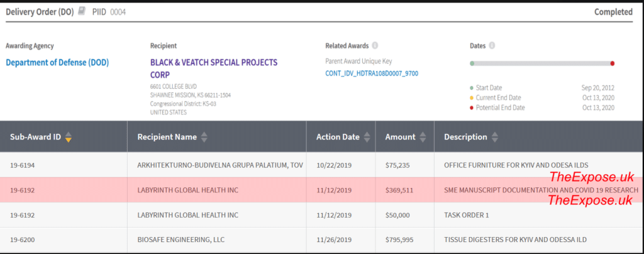This screenshot has width=644, height=254.
Task: Open the Department of Defense (DOD) link
Action: click(x=57, y=63)
